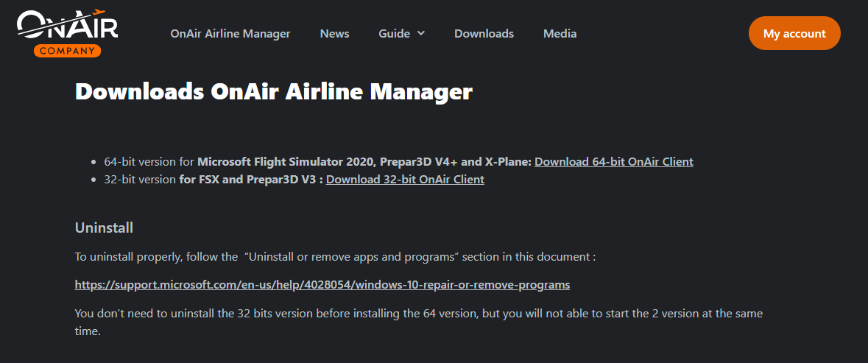The image size is (868, 363).
Task: Click the Downloads OnAir Airline Manager heading
Action: [273, 91]
